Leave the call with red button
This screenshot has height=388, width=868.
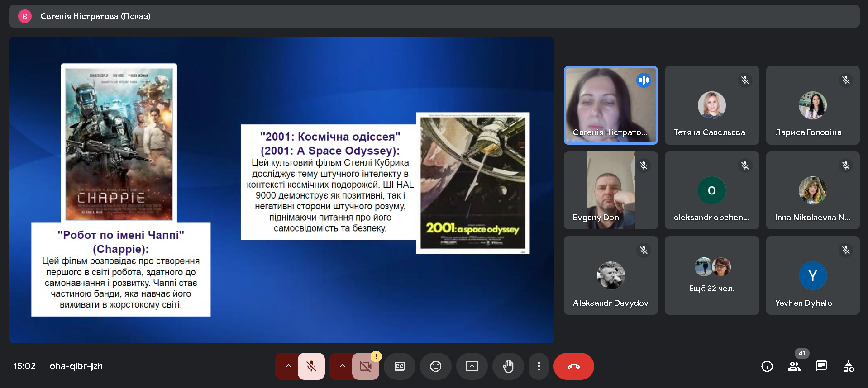[574, 366]
